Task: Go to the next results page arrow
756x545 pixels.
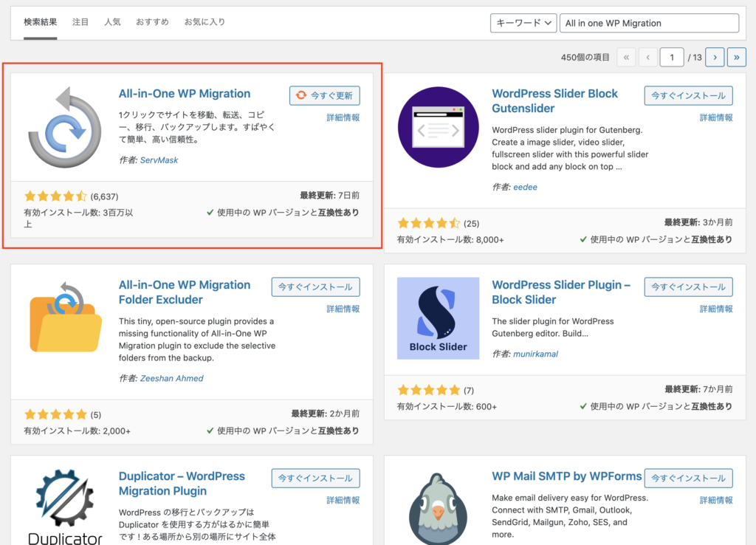Action: click(715, 58)
